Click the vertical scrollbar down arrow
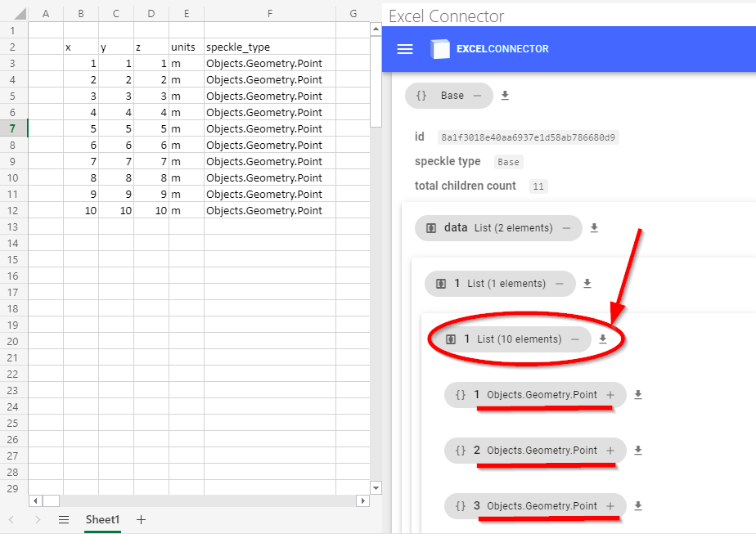Viewport: 756px width, 534px height. pos(376,487)
